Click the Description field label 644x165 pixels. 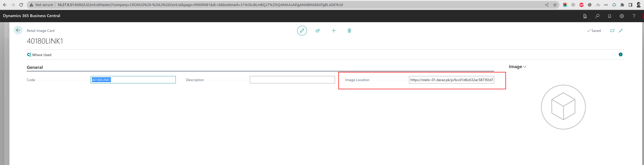[195, 80]
